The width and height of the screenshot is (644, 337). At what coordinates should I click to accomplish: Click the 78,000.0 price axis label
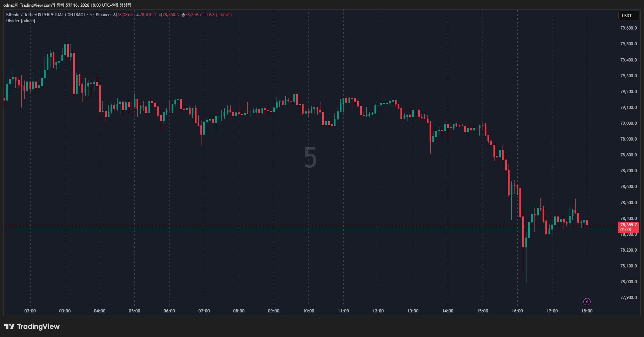[x=629, y=282]
